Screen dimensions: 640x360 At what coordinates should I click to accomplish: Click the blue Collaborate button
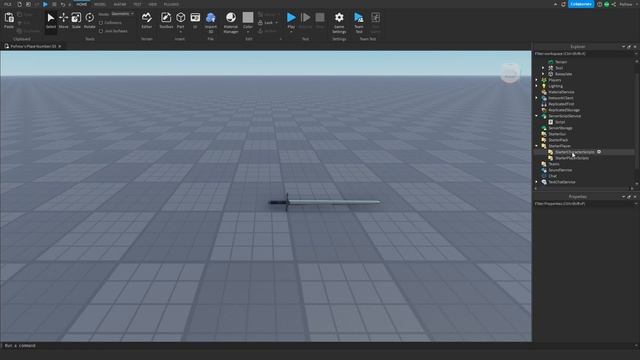click(x=581, y=4)
